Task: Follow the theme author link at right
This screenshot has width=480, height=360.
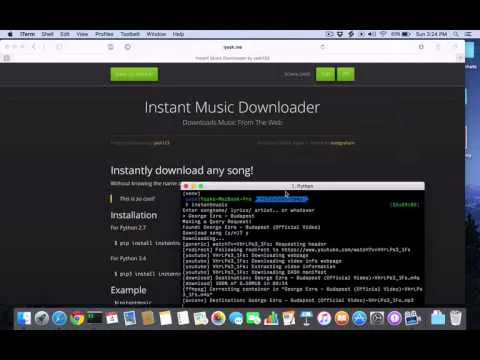Action: 342,143
